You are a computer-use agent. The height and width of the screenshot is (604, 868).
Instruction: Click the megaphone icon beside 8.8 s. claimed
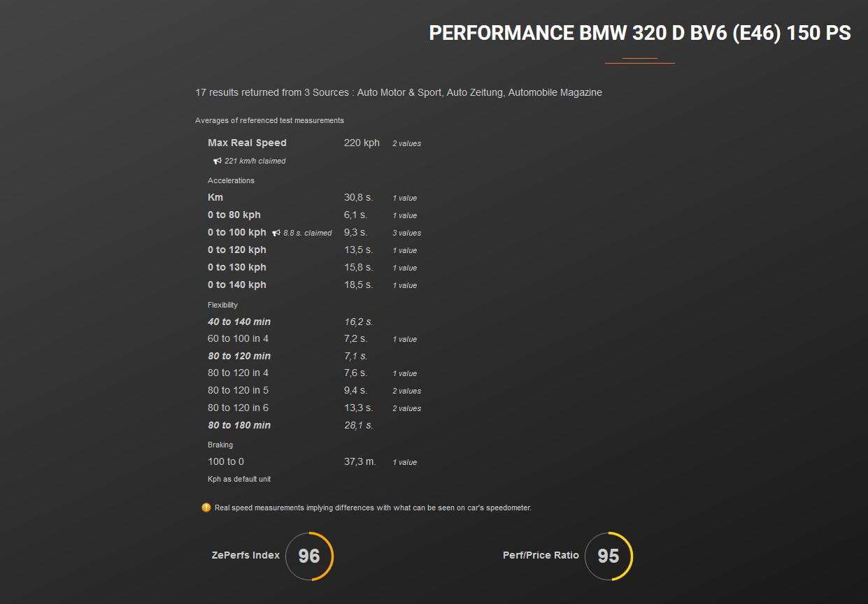[276, 233]
